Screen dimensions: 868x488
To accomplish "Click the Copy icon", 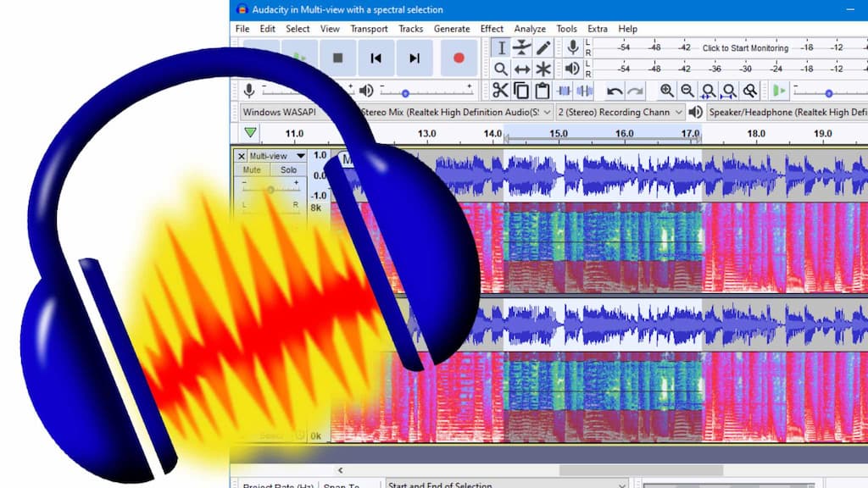I will point(521,90).
